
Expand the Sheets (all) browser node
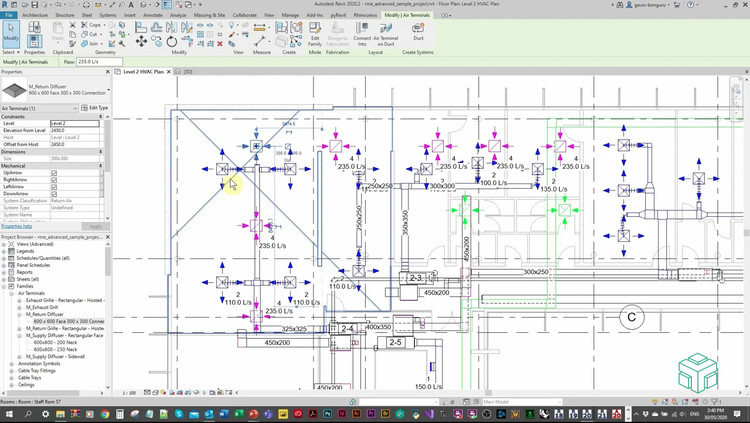[x=4, y=279]
